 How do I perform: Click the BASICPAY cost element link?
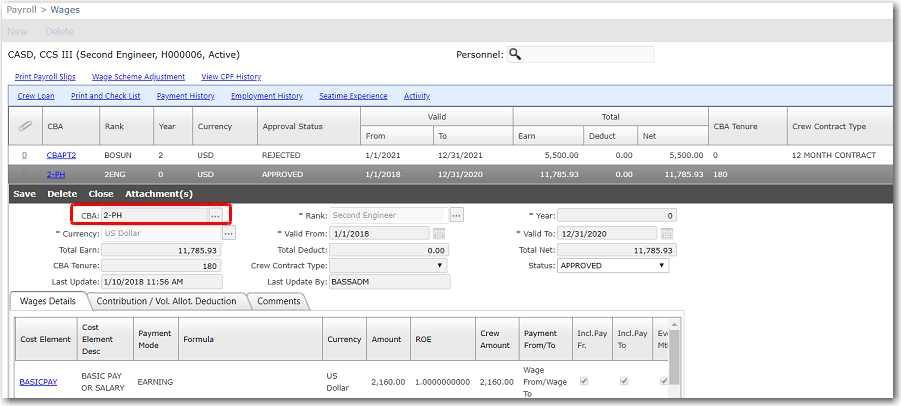pyautogui.click(x=40, y=381)
